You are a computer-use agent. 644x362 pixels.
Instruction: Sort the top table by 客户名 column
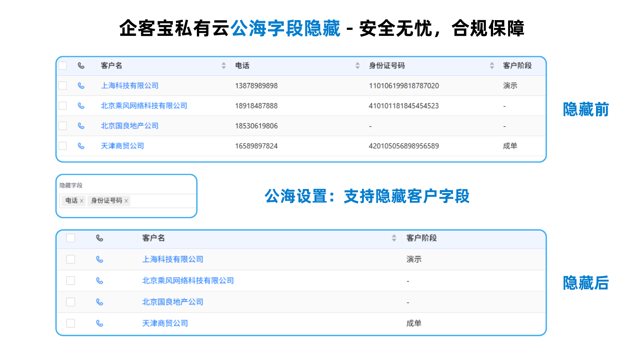point(224,65)
